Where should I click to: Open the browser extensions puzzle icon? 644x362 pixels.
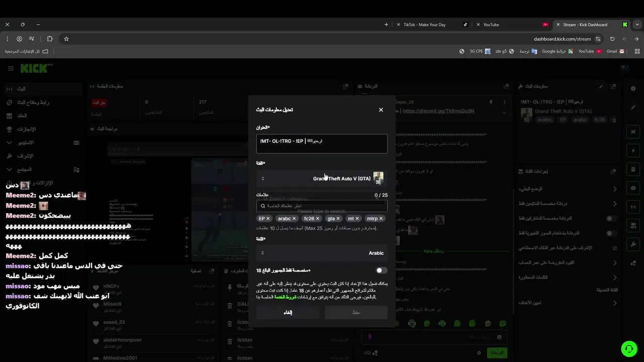click(50, 39)
